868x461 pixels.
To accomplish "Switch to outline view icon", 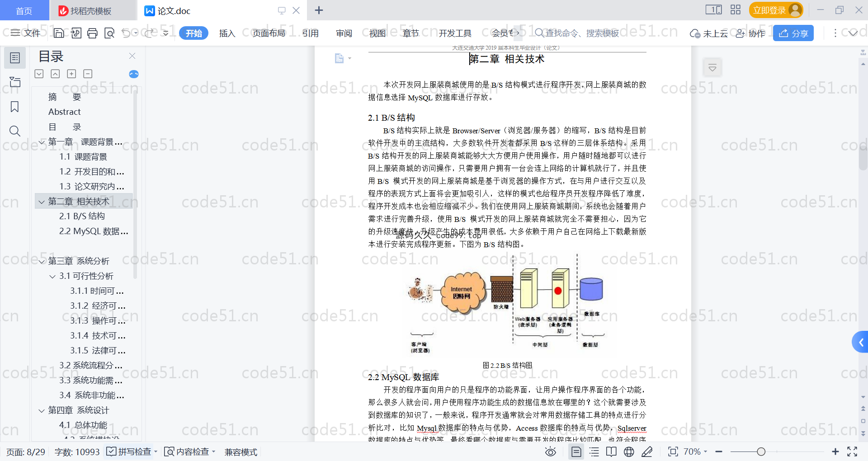I will (x=594, y=452).
